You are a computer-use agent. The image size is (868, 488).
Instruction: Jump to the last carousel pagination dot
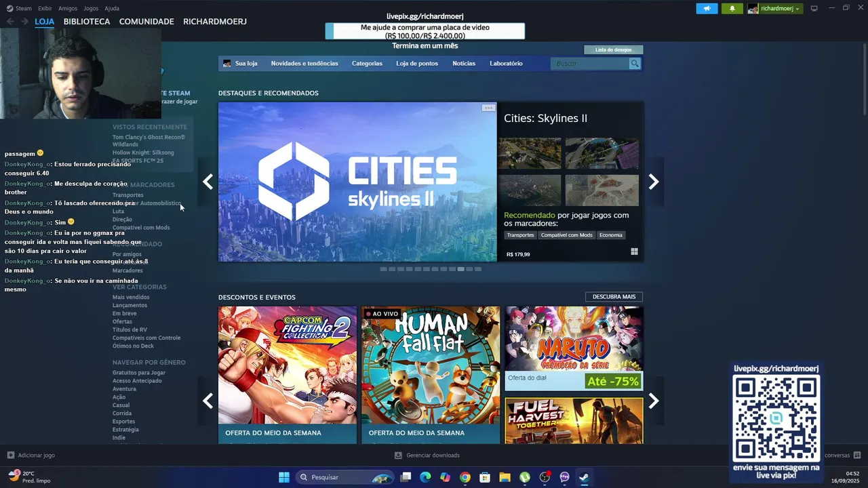coord(477,269)
